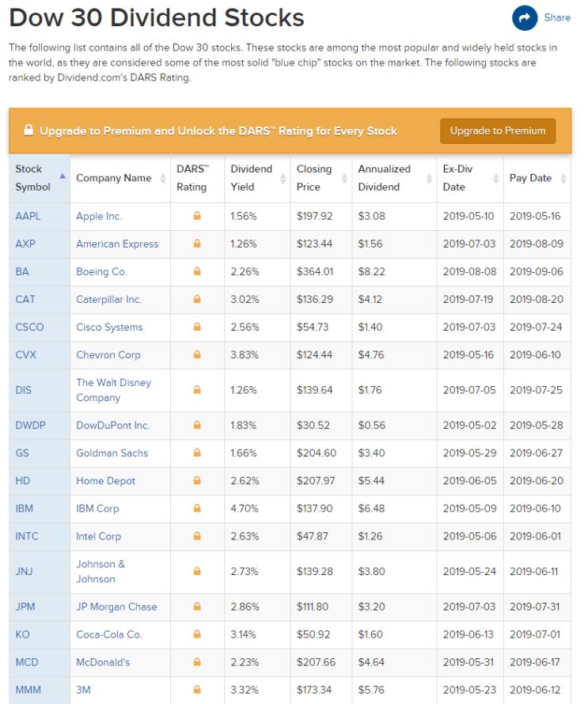Click the Upgrade to Premium button

[498, 131]
